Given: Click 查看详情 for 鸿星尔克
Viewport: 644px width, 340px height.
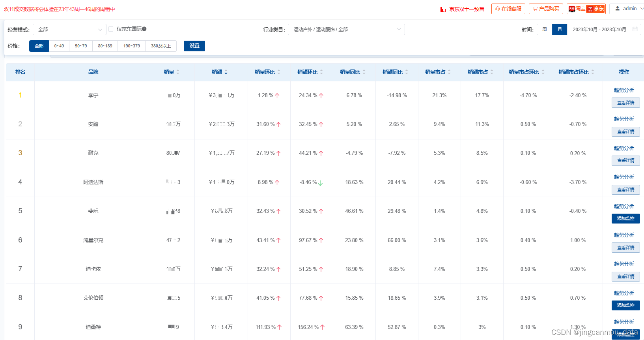Looking at the screenshot, I should [x=625, y=248].
